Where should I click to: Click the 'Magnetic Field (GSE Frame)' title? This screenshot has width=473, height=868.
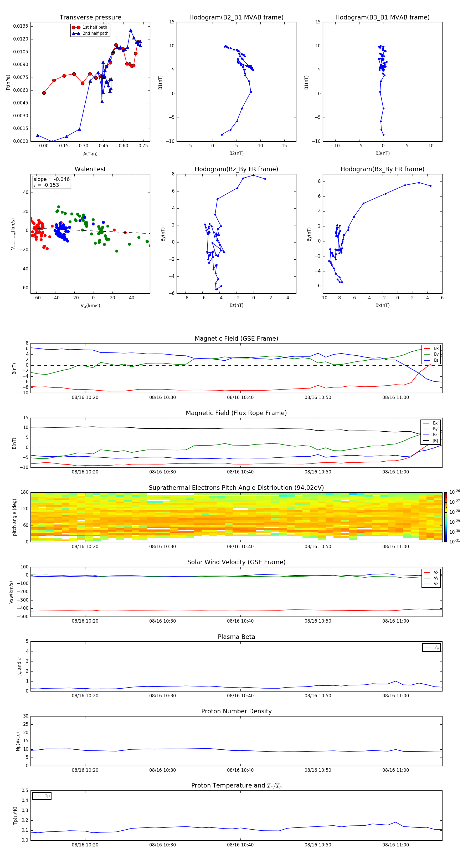click(236, 339)
